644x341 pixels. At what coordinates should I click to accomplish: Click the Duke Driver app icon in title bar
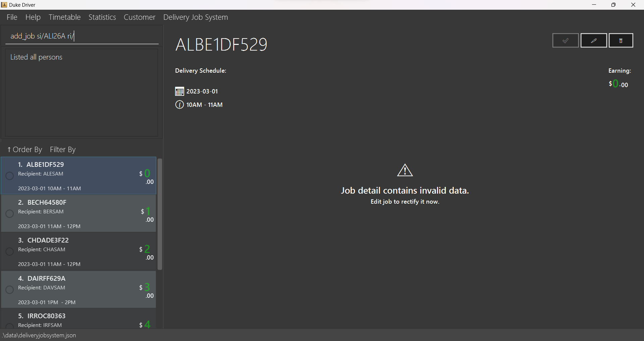click(4, 5)
